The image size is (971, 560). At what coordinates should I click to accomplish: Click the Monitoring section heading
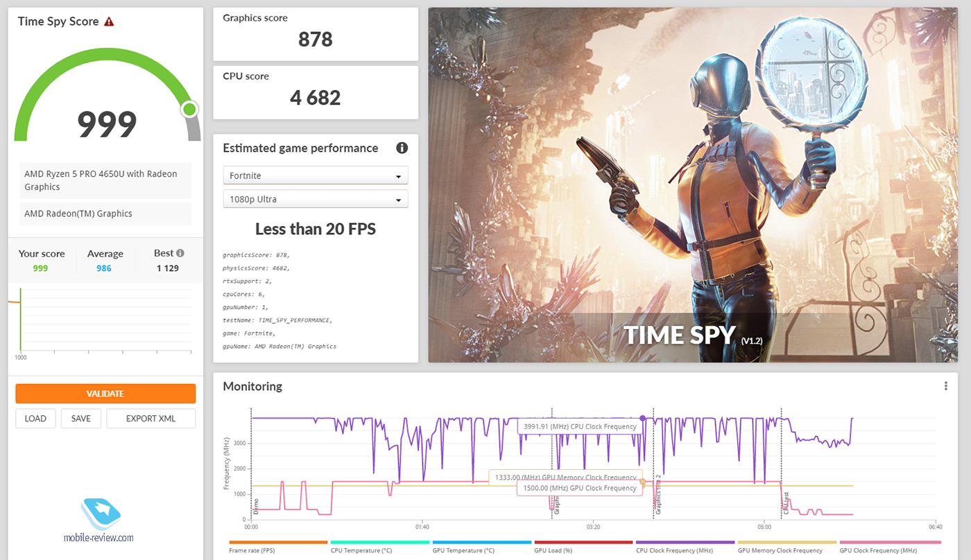pyautogui.click(x=252, y=386)
